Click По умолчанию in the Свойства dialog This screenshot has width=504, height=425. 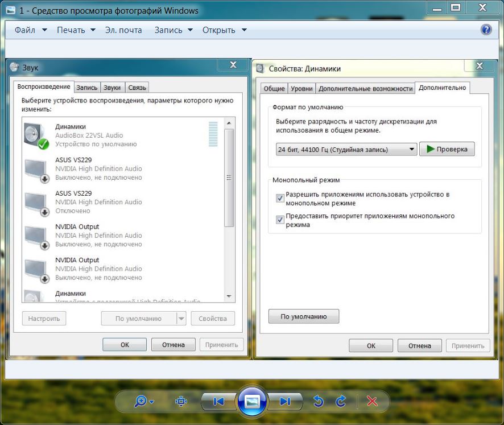pyautogui.click(x=303, y=316)
